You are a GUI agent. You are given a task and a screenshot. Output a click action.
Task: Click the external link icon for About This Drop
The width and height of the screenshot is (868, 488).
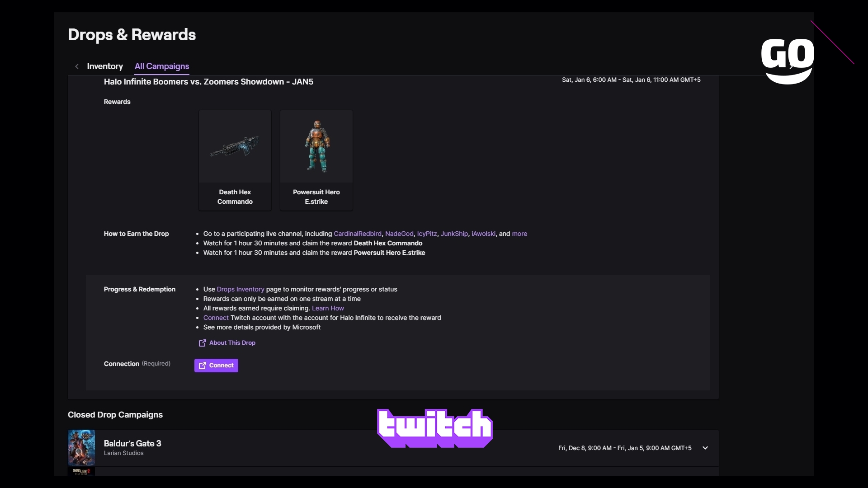point(202,343)
